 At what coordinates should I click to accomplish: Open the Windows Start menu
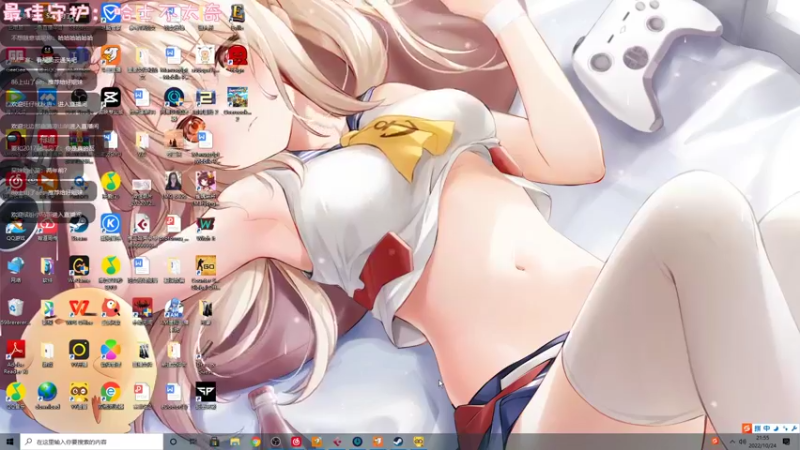point(9,441)
